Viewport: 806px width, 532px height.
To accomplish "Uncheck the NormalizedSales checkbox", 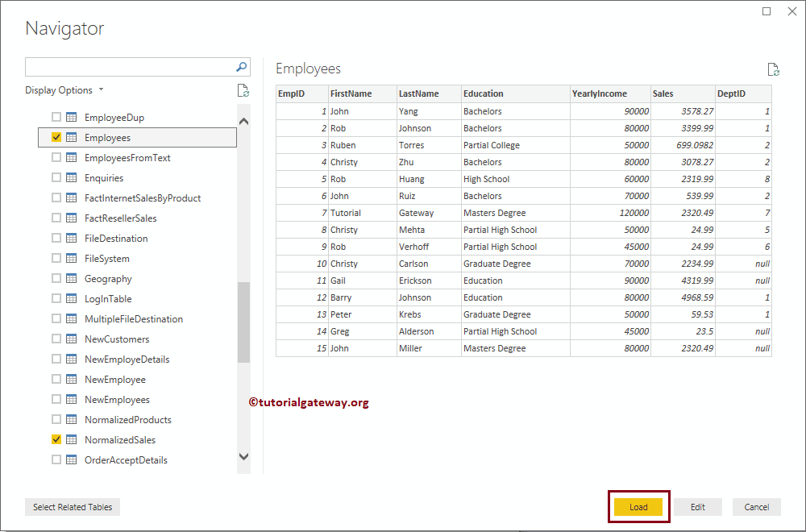I will pyautogui.click(x=56, y=439).
